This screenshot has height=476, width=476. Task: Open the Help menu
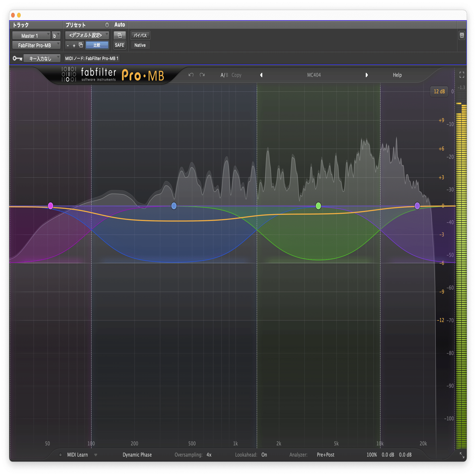click(397, 75)
